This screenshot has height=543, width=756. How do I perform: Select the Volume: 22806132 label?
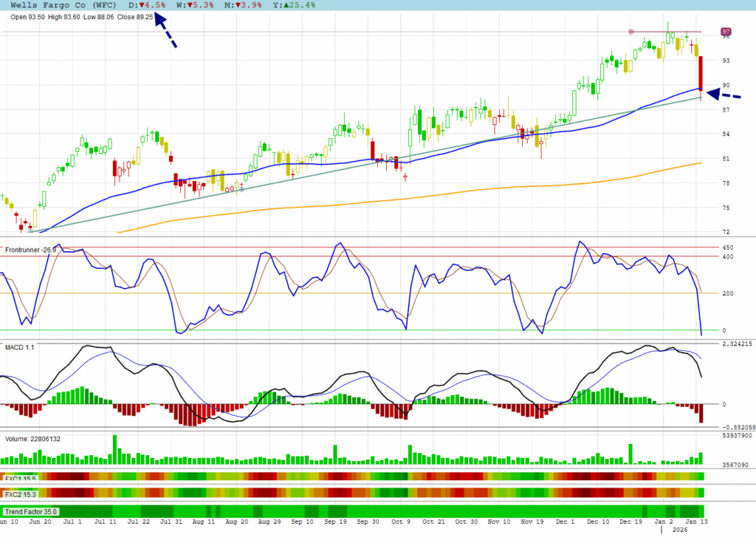32,439
